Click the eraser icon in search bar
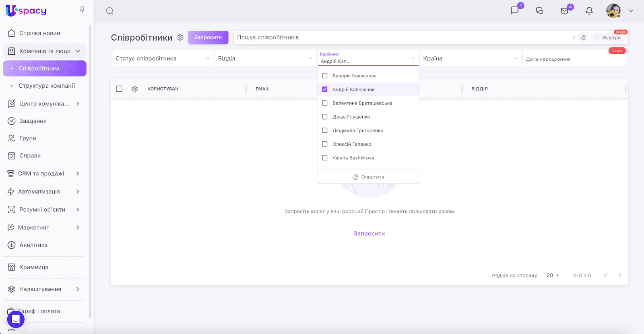Viewport: 644px width, 334px height. tap(583, 37)
